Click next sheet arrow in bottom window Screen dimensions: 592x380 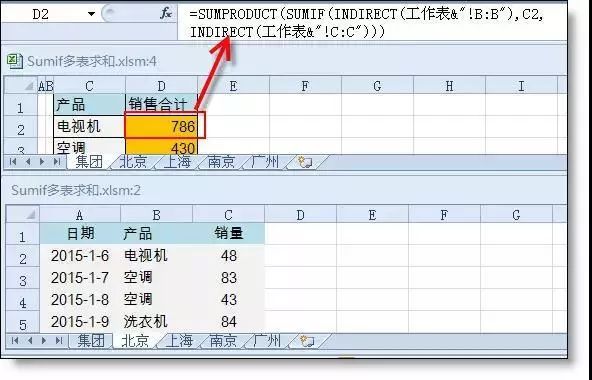click(44, 341)
